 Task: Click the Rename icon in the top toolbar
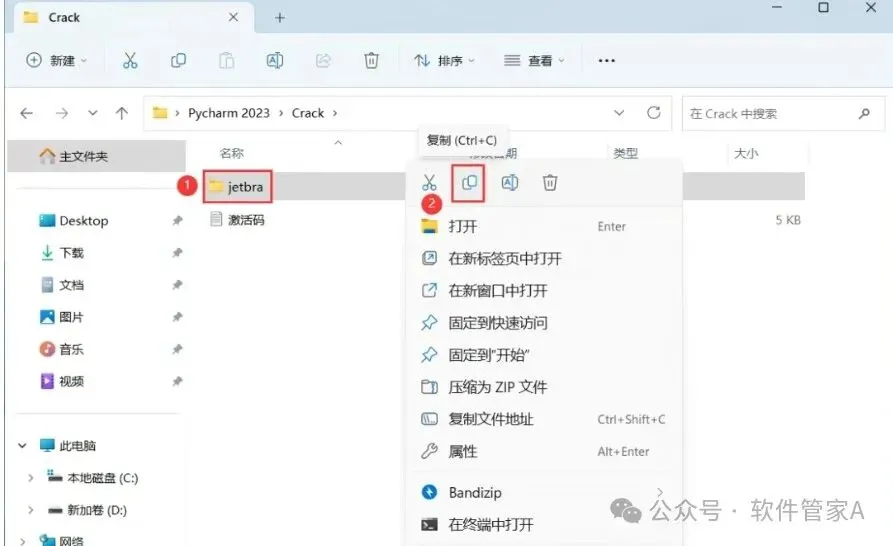pos(275,60)
